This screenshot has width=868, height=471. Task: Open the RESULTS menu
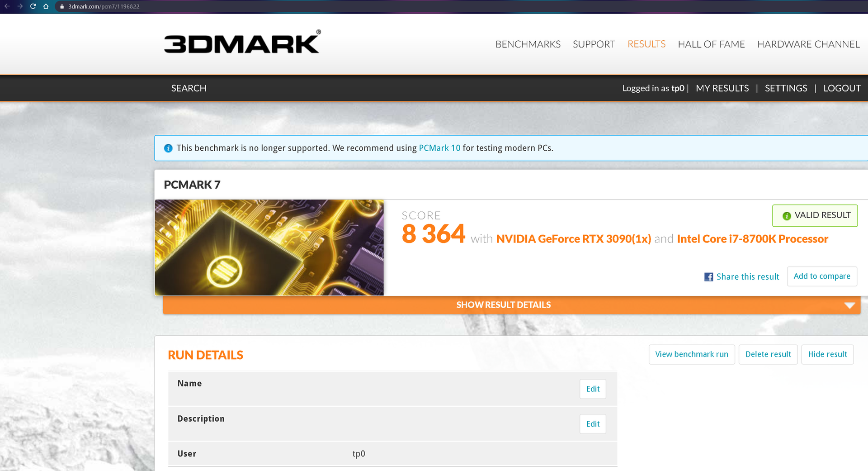(646, 44)
